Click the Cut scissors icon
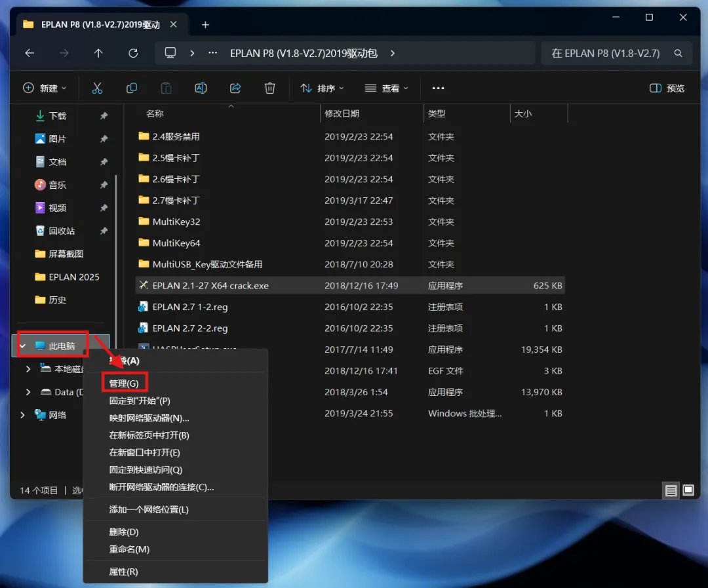This screenshot has height=588, width=708. [97, 88]
